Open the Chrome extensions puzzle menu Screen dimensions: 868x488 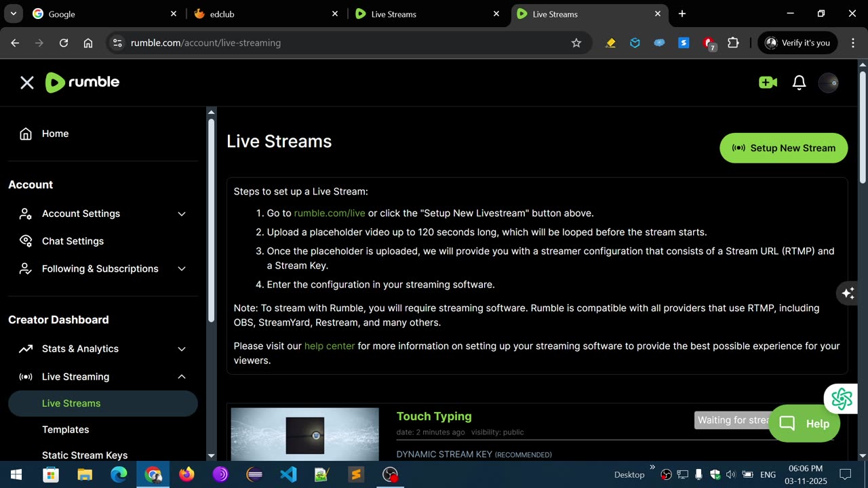coord(733,43)
